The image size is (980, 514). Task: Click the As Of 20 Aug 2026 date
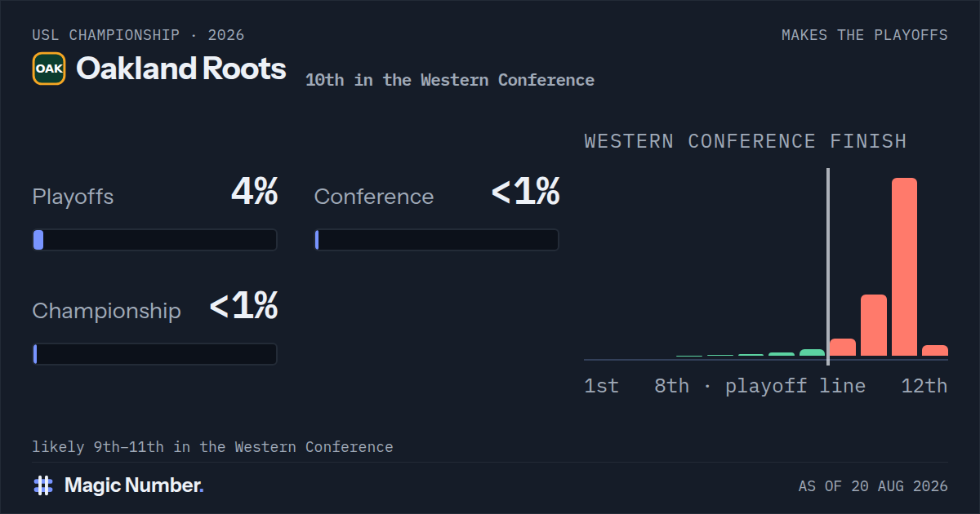873,486
